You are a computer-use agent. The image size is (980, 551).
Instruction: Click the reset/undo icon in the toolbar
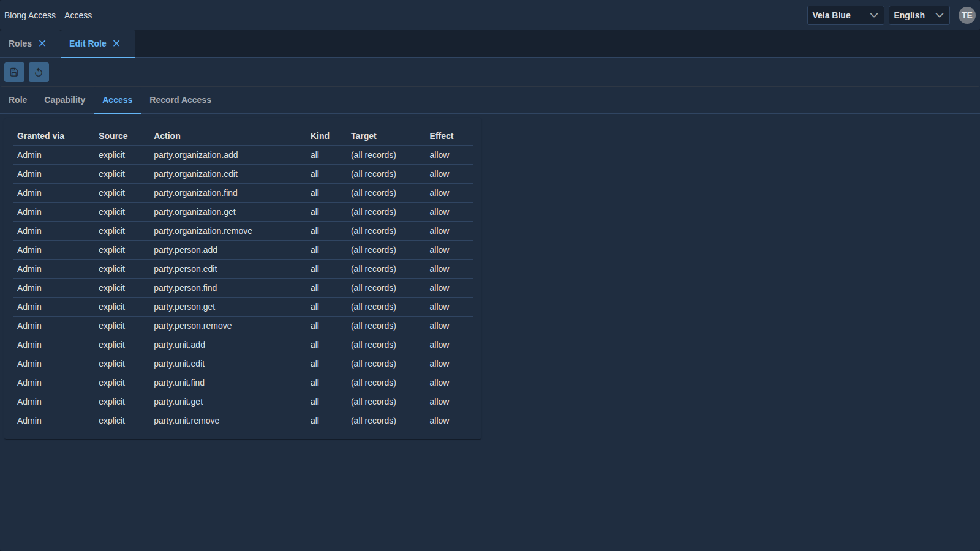[39, 72]
